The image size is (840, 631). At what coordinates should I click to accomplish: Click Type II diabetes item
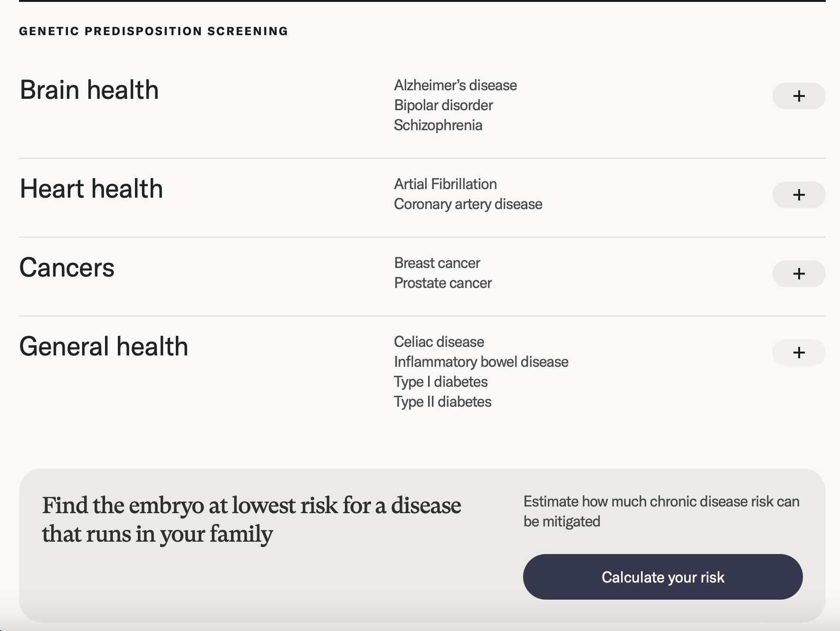(x=442, y=402)
